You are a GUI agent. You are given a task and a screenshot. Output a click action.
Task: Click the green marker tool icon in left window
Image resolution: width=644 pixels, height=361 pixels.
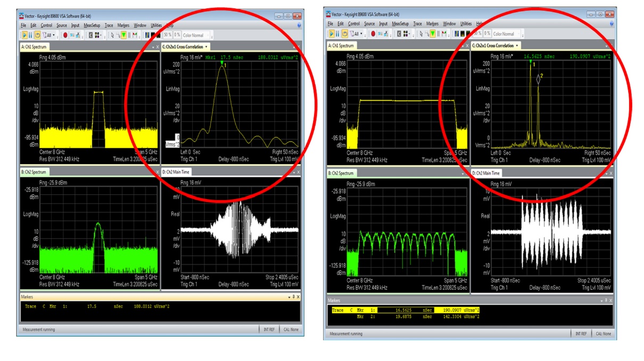[123, 35]
